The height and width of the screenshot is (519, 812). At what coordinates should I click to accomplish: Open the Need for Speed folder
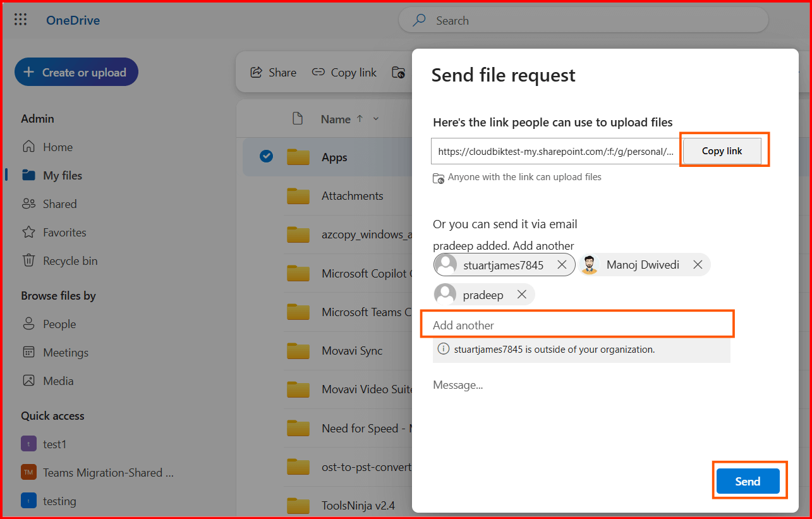coord(367,429)
